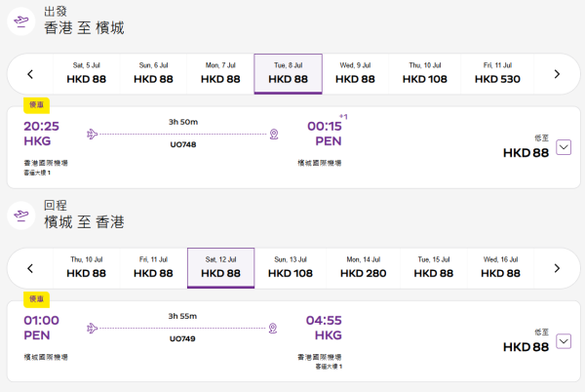Select departure date Mon, 7 Jul
The image size is (585, 392).
220,73
